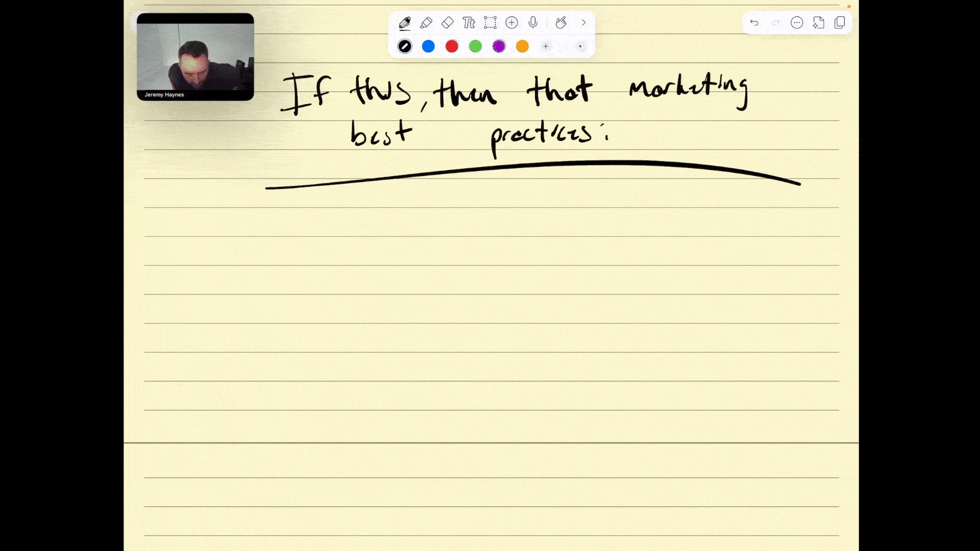Viewport: 980px width, 551px height.
Task: Select the Text (Tt) tool
Action: coord(469,23)
